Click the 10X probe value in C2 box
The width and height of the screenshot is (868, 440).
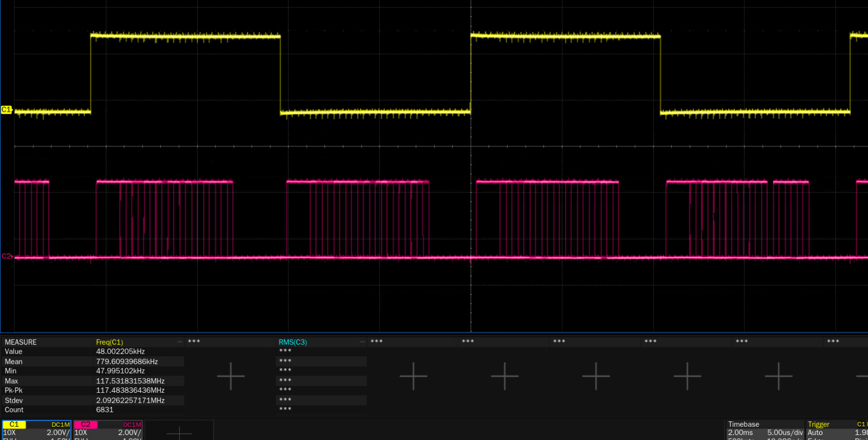[80, 433]
